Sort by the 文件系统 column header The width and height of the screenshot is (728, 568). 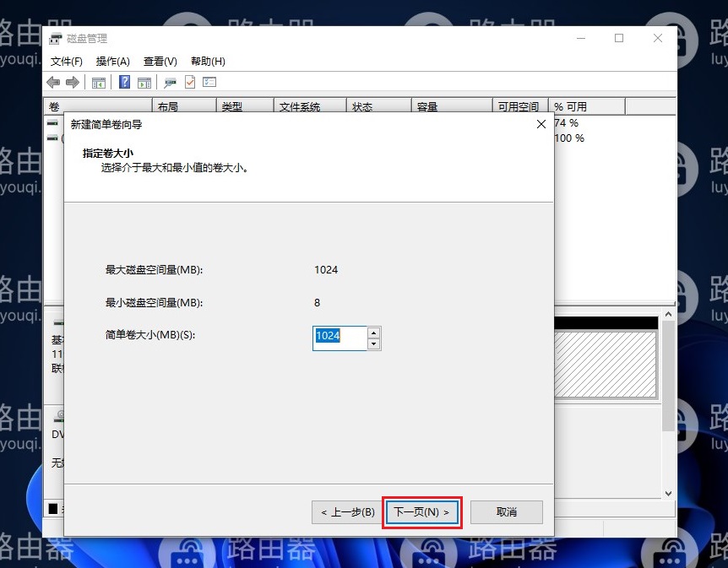coord(310,106)
